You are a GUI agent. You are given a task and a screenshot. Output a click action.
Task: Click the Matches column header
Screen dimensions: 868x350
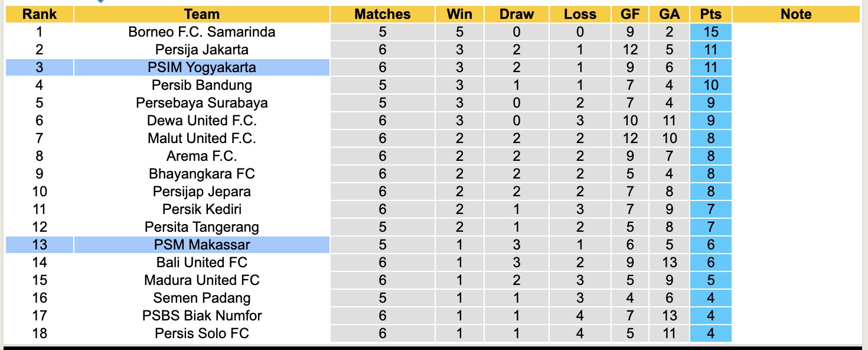coord(382,14)
